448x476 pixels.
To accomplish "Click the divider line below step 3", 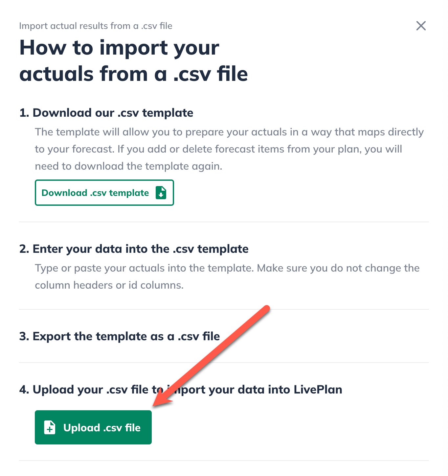I will click(224, 363).
